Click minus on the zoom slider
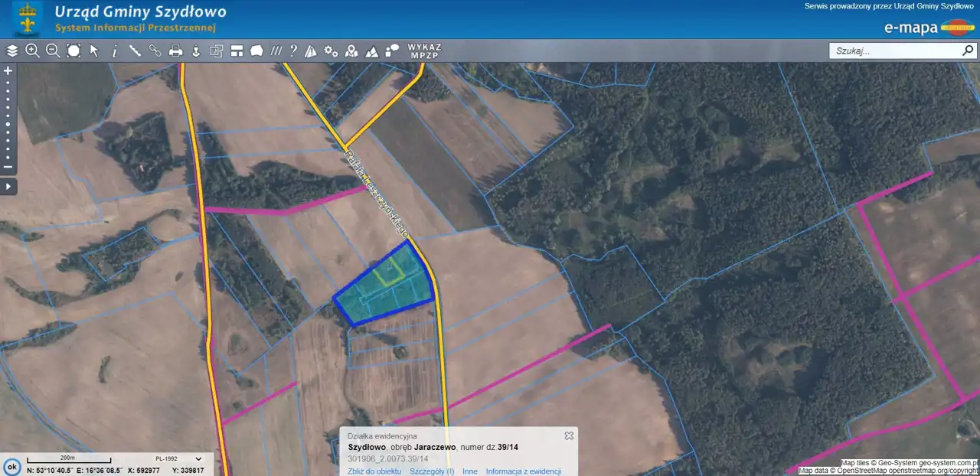Screen dimensions: 980x476 point(8,167)
